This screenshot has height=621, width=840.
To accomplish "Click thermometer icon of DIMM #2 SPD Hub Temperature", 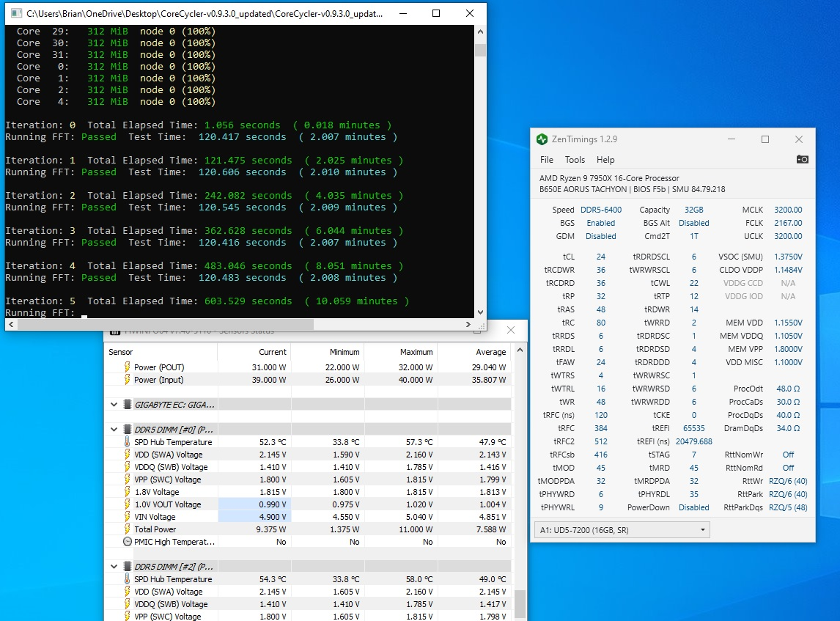I will [127, 579].
